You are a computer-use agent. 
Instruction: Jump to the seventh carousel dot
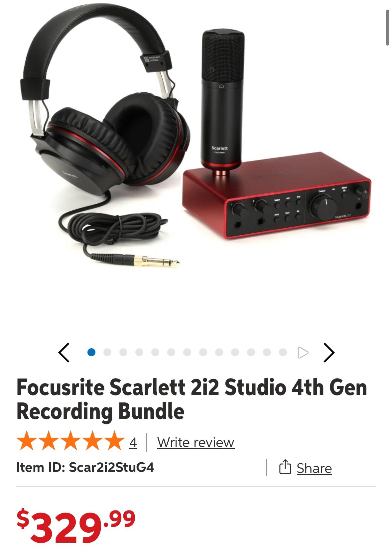pyautogui.click(x=187, y=352)
